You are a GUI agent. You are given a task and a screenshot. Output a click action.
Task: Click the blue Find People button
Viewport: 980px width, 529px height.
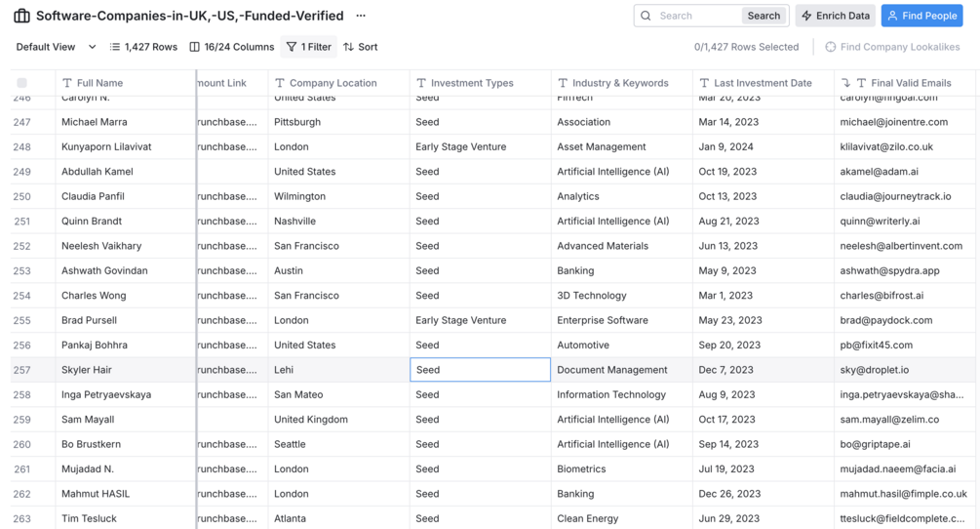921,16
